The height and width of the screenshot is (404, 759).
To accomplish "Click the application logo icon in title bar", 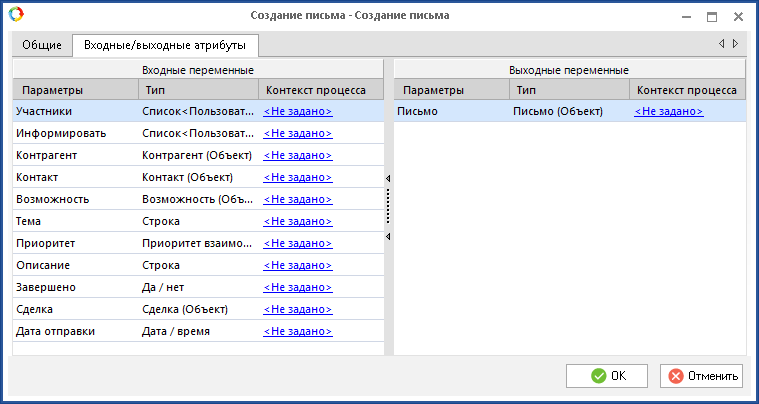I will [14, 15].
